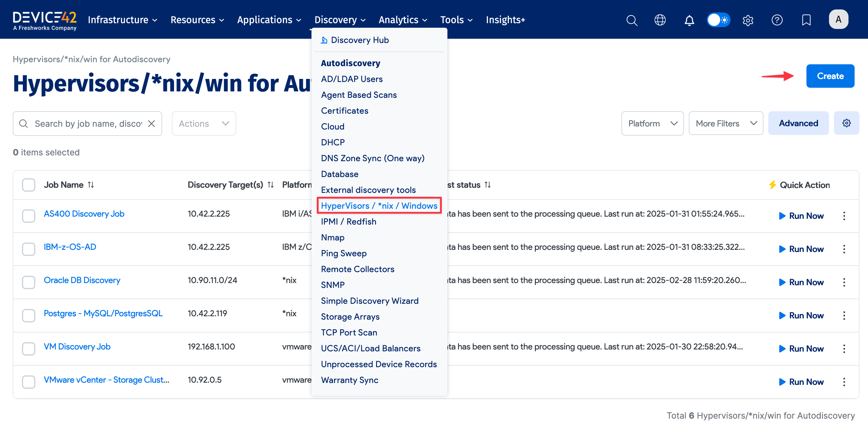This screenshot has width=868, height=429.
Task: Open the IBM-z-OS-AD job link
Action: pyautogui.click(x=69, y=247)
